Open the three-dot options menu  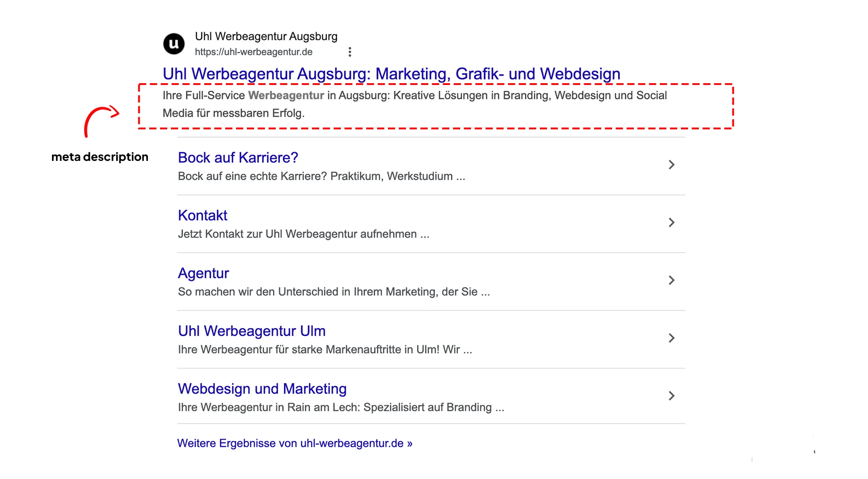pyautogui.click(x=350, y=52)
